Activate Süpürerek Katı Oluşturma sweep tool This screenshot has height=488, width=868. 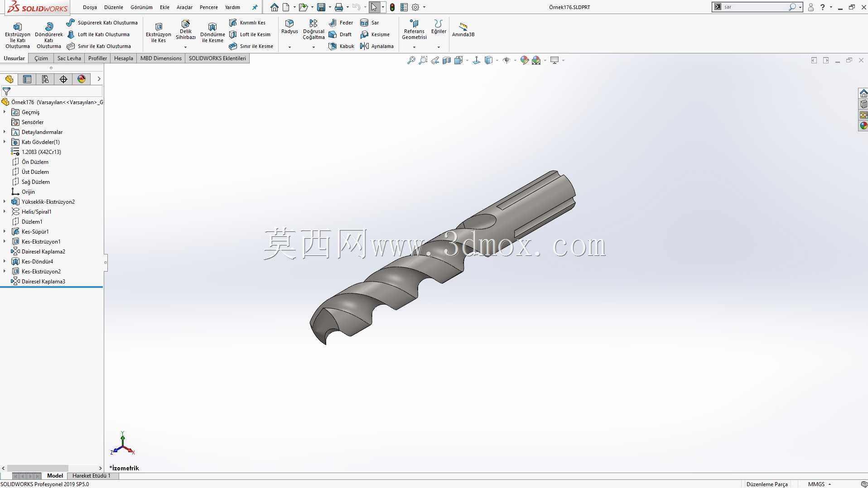coord(102,23)
